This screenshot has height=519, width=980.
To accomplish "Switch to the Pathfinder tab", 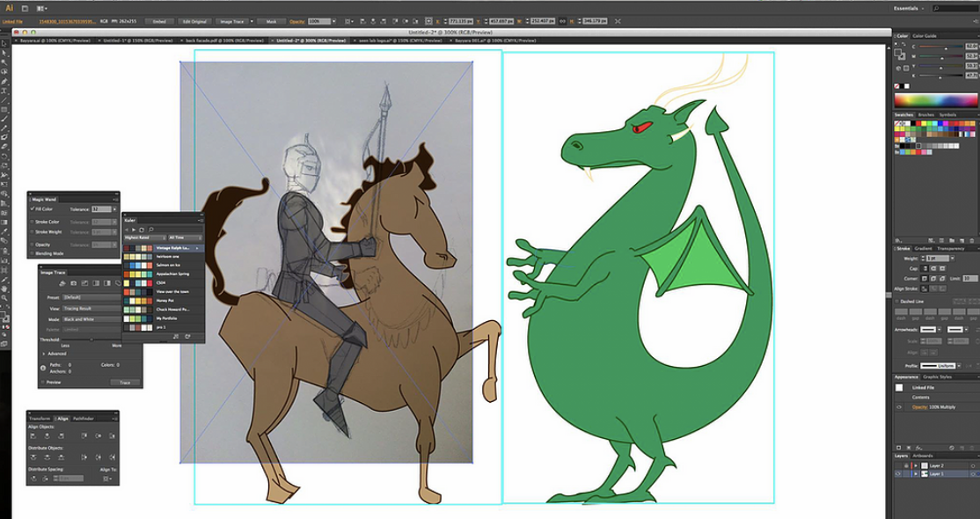I will point(84,418).
